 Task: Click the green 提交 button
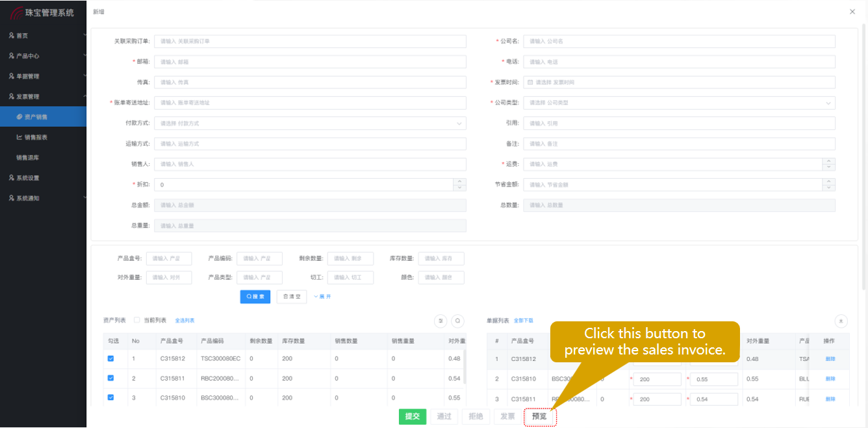(x=413, y=416)
